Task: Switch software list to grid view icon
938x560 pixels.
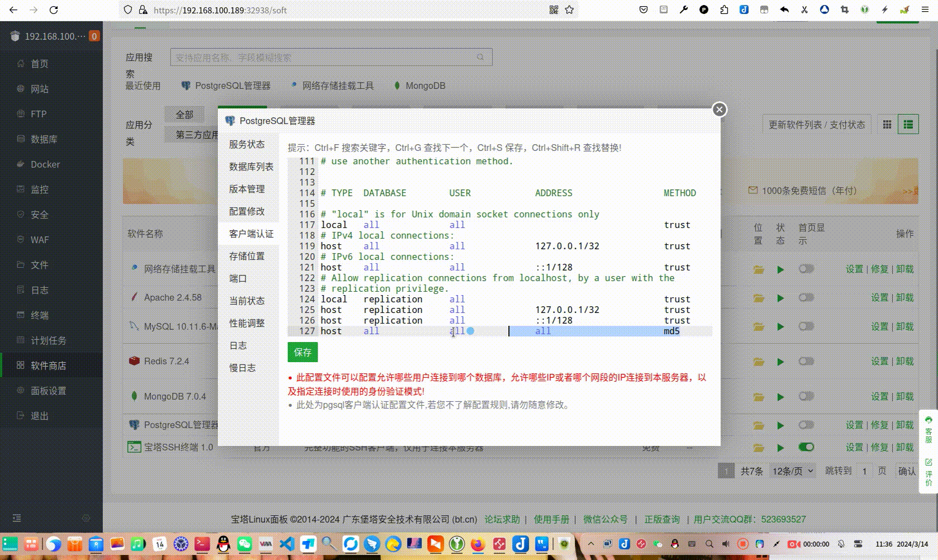Action: (x=887, y=125)
